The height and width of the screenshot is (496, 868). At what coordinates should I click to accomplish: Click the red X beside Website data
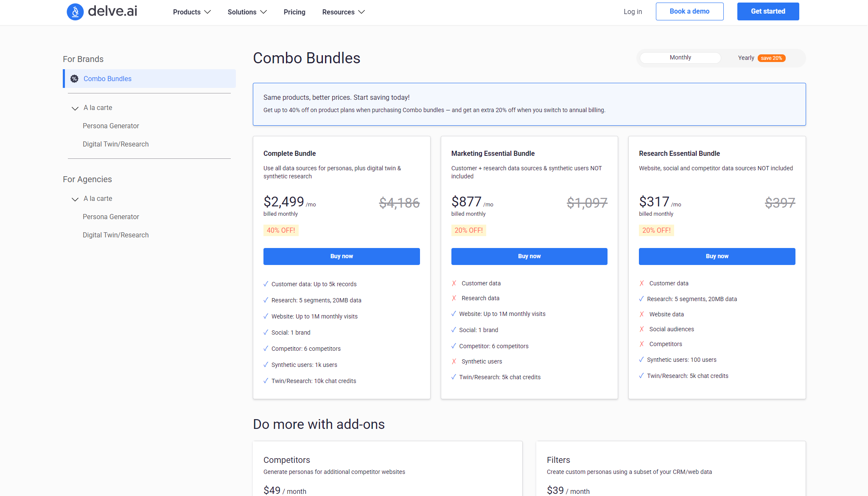point(642,314)
